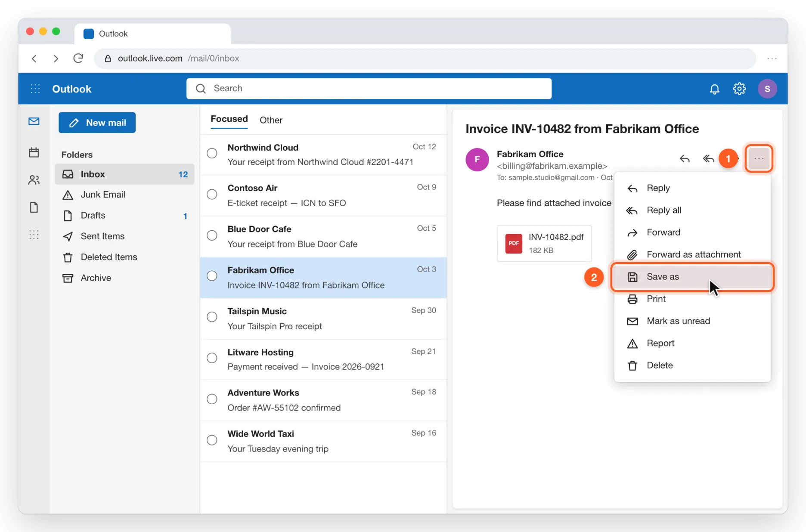Click the reply arrow in message header
The width and height of the screenshot is (806, 532).
[x=685, y=159]
